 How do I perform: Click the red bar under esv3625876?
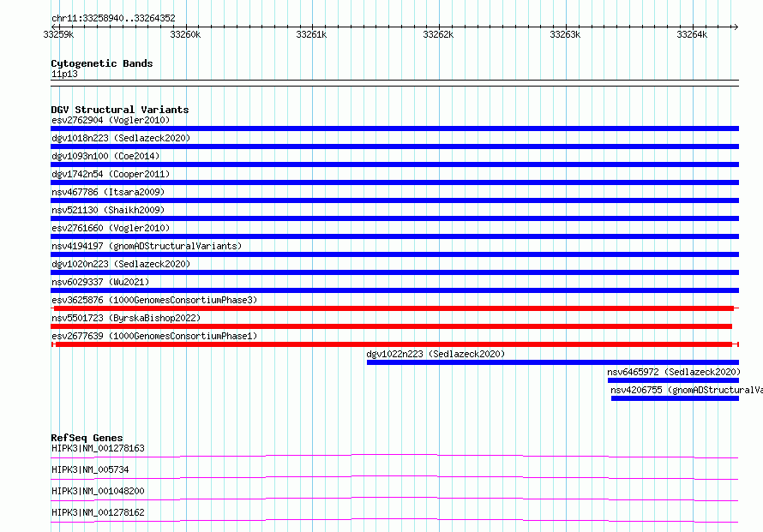click(x=394, y=308)
